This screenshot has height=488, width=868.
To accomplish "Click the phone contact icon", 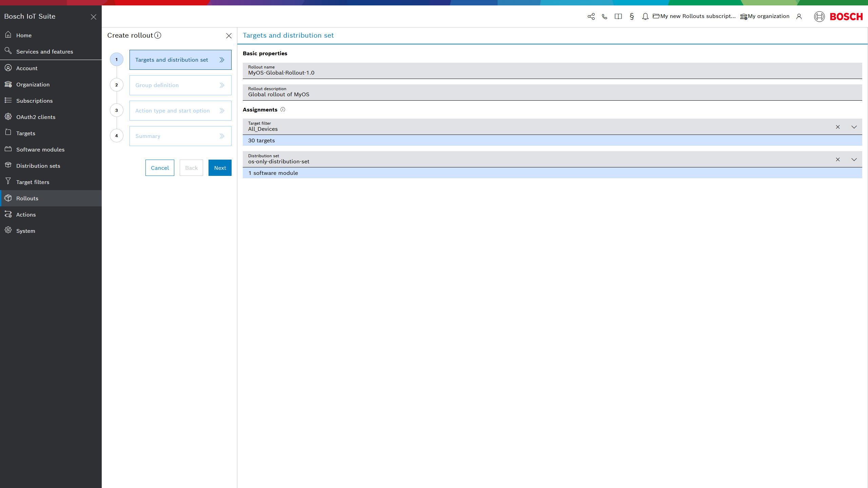I will (605, 16).
